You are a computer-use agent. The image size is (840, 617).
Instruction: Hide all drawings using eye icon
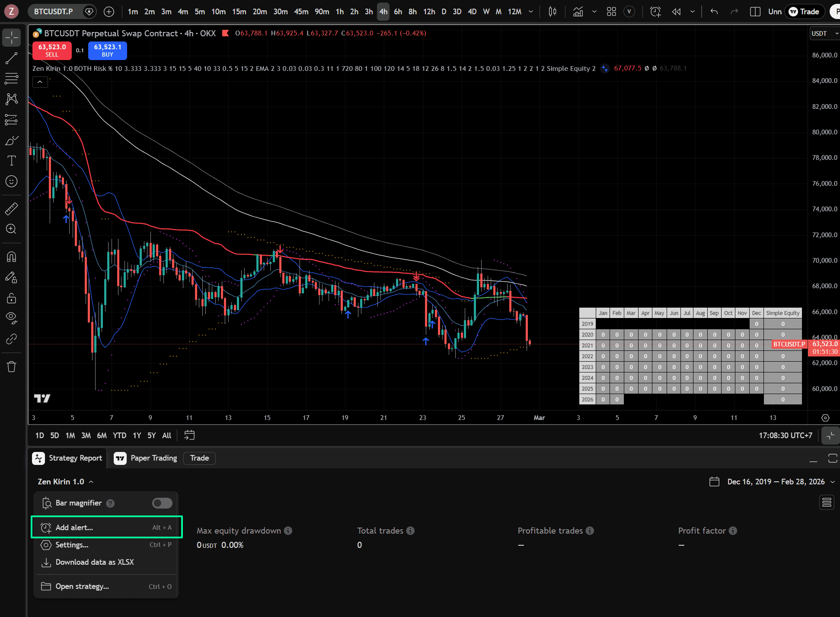coord(12,318)
